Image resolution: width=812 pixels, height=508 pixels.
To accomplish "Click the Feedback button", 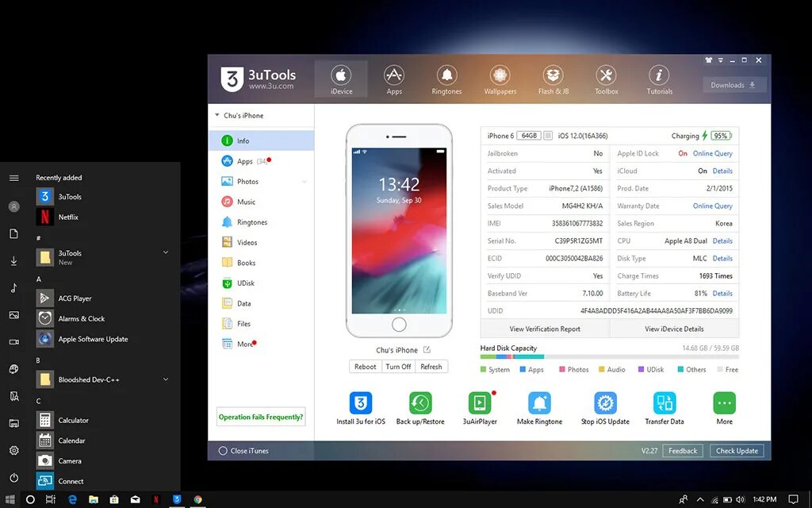I will tap(683, 451).
